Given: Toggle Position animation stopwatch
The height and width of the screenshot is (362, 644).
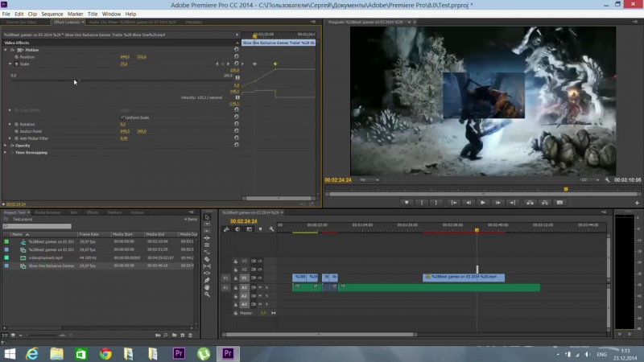Looking at the screenshot, I should 16,57.
